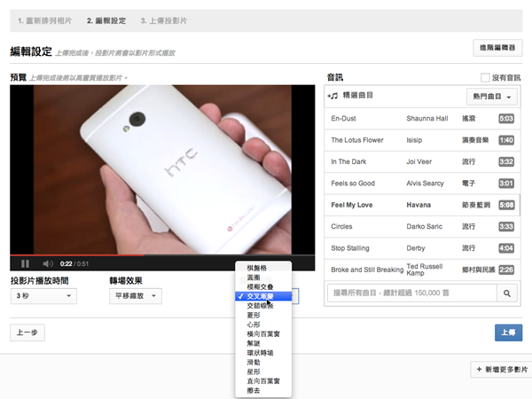Viewport: 532px width, 399px height.
Task: Open the 平移縮放 effect dropdown
Action: (136, 296)
